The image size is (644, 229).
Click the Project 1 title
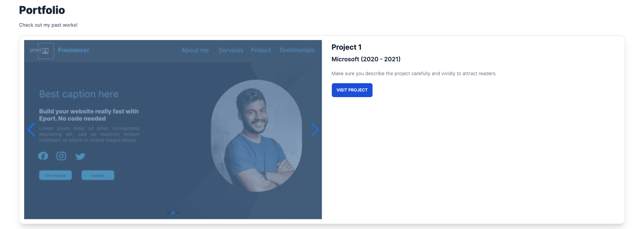[x=346, y=47]
